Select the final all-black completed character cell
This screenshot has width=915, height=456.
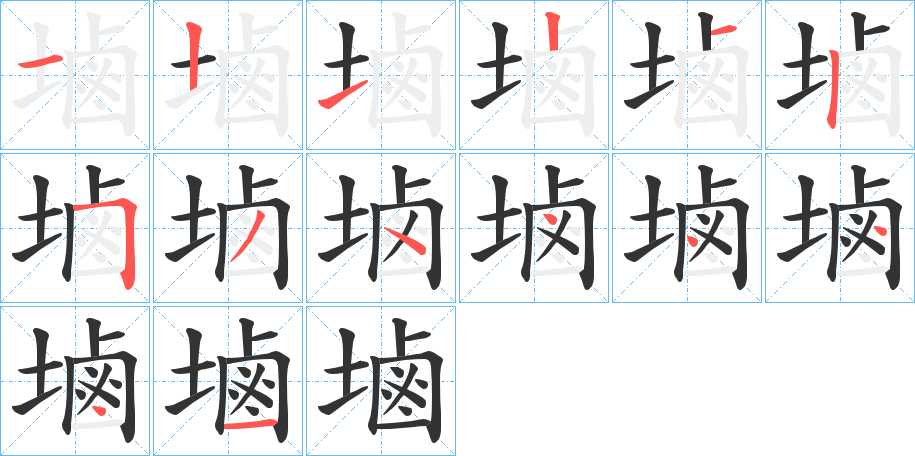381,381
